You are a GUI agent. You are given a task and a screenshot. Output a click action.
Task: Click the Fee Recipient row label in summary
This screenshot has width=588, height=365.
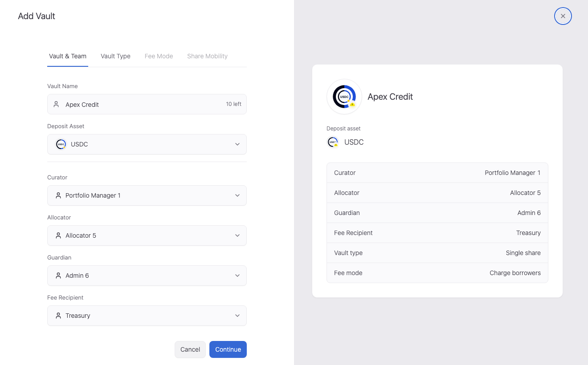[x=353, y=233]
